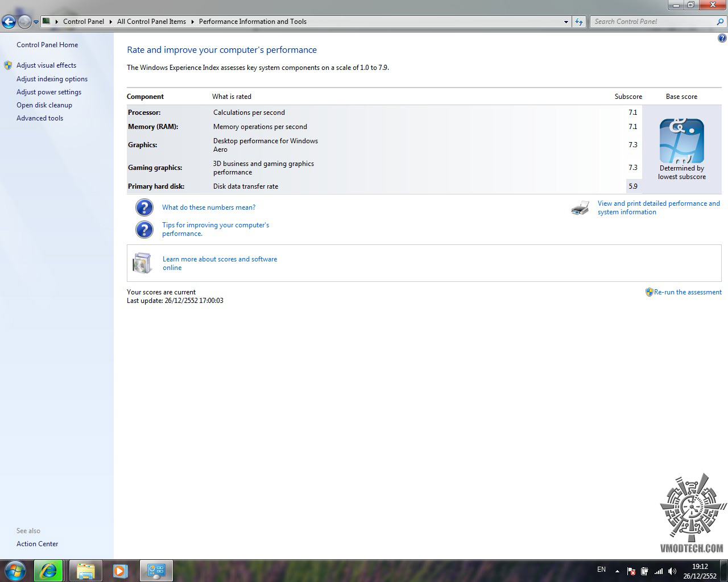728x582 pixels.
Task: Open the Action Center flag tray icon
Action: (x=631, y=571)
